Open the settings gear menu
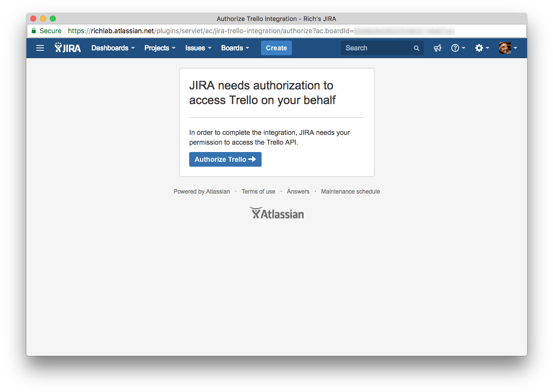The height and width of the screenshot is (392, 553). [482, 48]
